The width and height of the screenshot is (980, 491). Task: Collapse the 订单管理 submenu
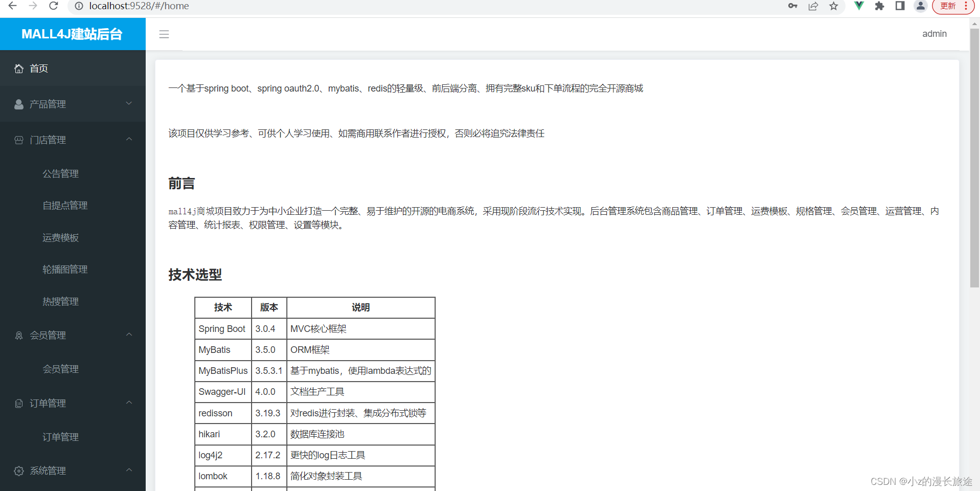[x=129, y=403]
